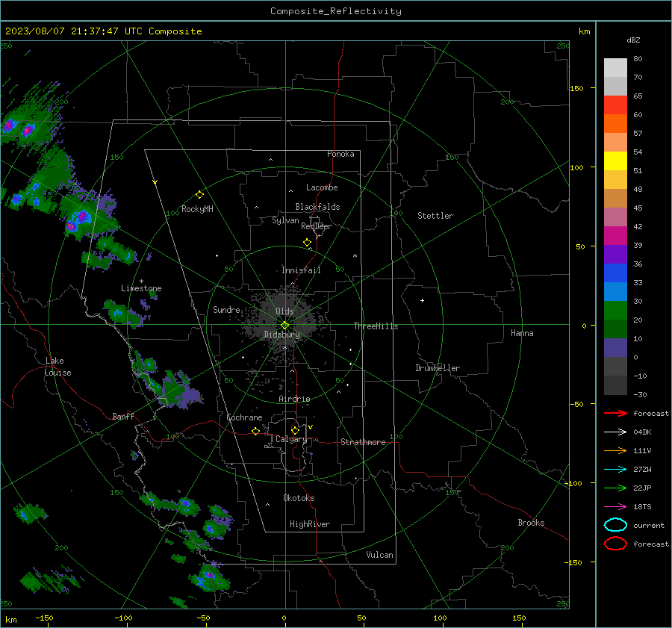Viewport: 672px width, 628px height.
Task: Click the white plus marker west of Hanna
Action: point(422,300)
